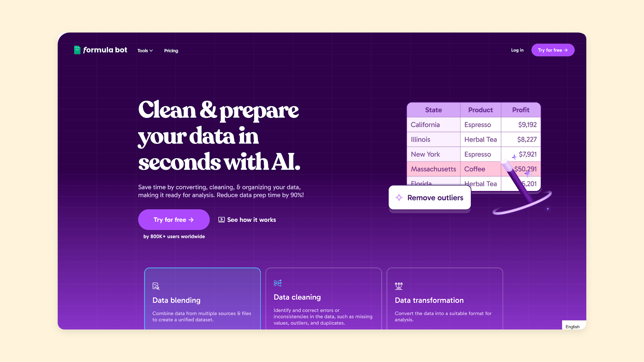This screenshot has width=644, height=362.
Task: Click the State column header
Action: (433, 110)
